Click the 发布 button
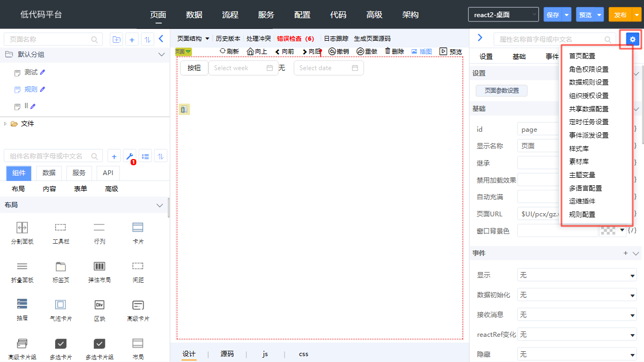 coord(620,14)
